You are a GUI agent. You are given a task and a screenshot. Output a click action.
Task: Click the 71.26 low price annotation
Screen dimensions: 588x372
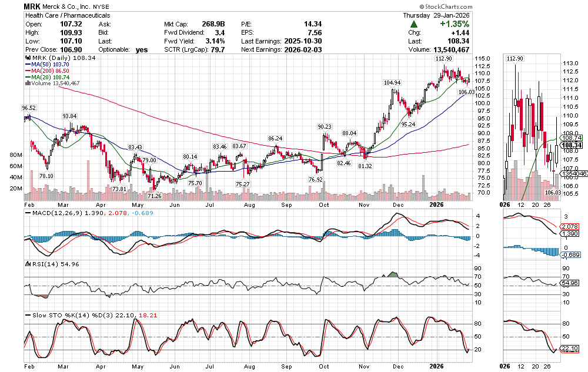[x=154, y=195]
